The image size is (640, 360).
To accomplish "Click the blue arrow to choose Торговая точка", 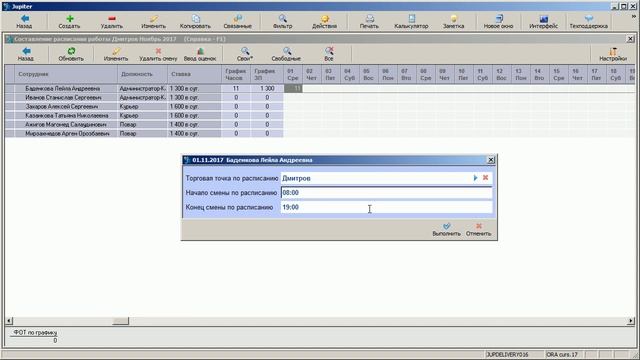I will pos(475,178).
